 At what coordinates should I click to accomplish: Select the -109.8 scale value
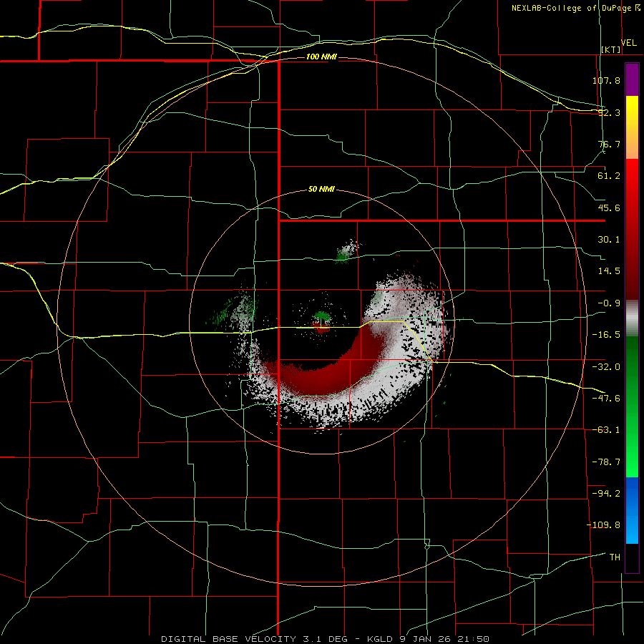click(603, 525)
